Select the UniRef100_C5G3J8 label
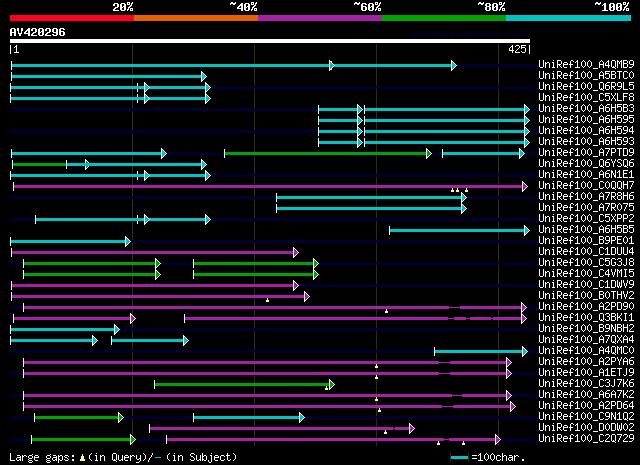 [x=586, y=263]
